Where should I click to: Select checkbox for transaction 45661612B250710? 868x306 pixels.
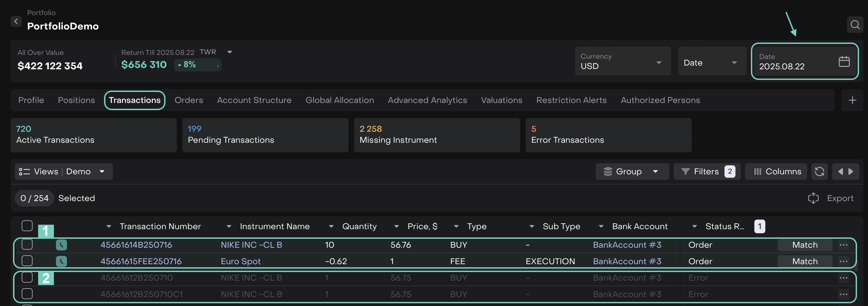tap(27, 278)
